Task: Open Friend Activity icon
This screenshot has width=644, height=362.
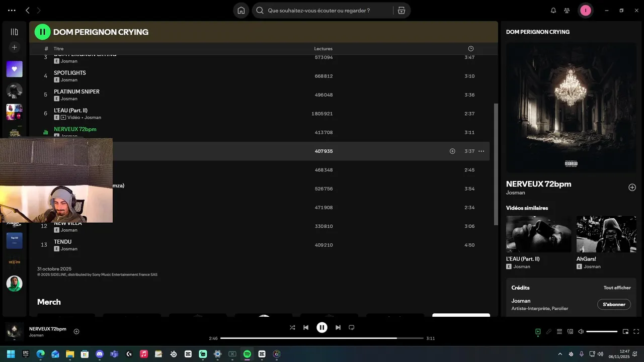Action: click(x=567, y=10)
